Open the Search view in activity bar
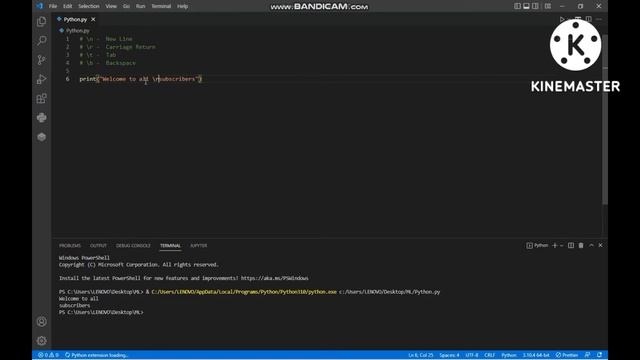640x360 pixels. [x=42, y=40]
